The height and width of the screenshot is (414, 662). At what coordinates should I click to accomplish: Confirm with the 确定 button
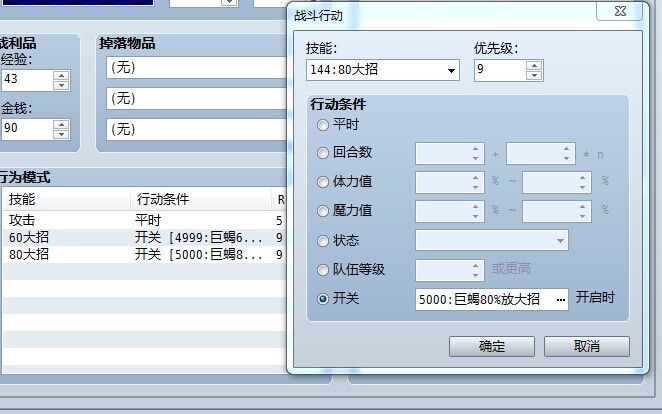492,346
